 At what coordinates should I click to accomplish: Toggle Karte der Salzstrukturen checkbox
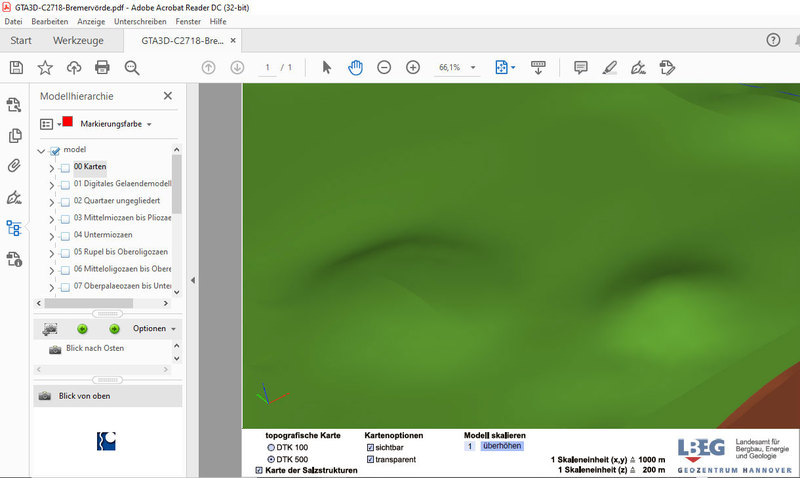[x=260, y=470]
